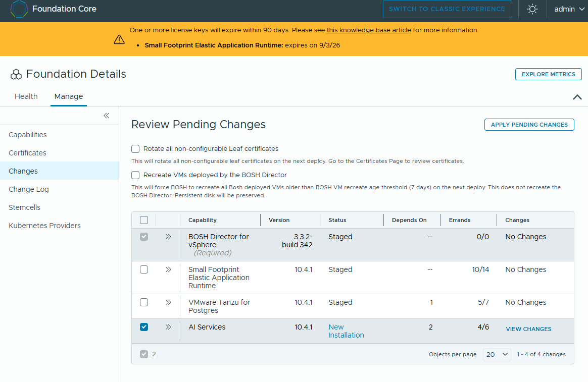Click the 0/0 errands value

pos(482,237)
